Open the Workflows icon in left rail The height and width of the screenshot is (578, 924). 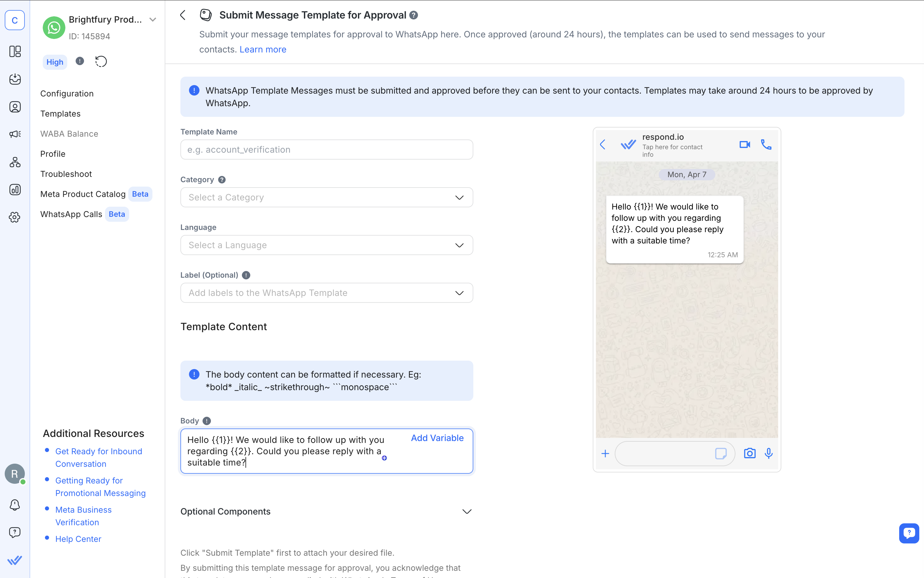14,162
